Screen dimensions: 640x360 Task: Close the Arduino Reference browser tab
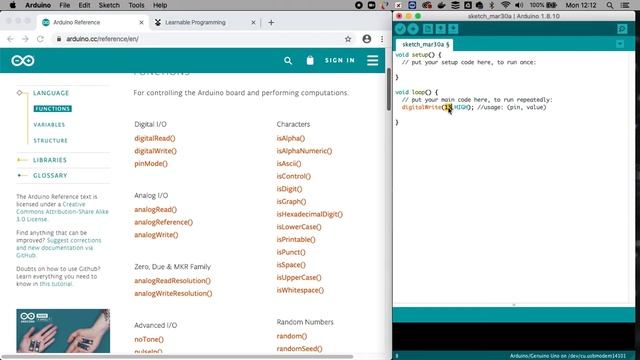[141, 22]
